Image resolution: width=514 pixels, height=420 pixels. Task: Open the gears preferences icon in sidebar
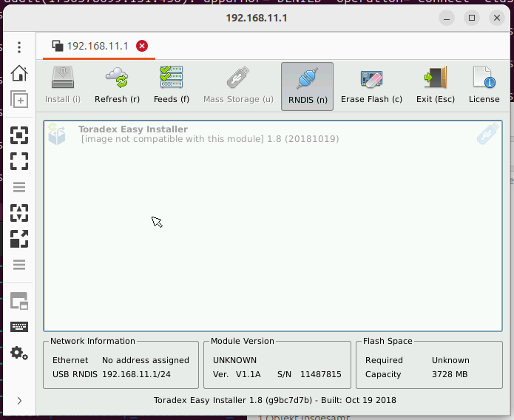coord(19,353)
